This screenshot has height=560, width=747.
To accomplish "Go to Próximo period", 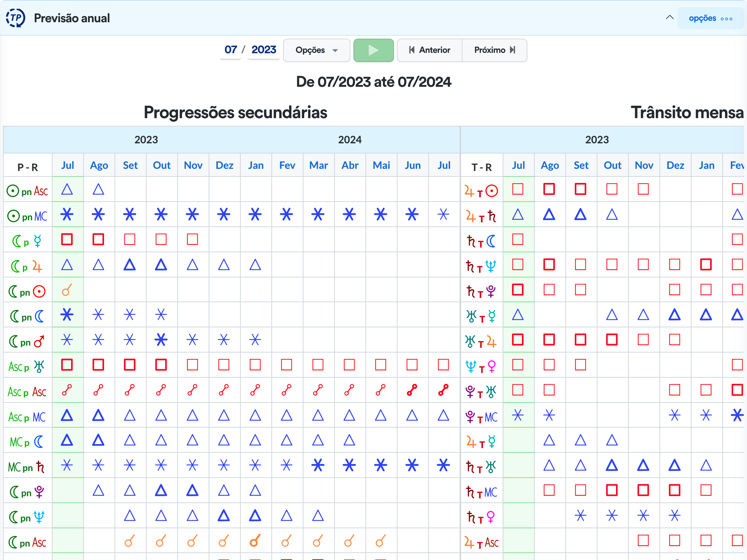I will click(495, 50).
